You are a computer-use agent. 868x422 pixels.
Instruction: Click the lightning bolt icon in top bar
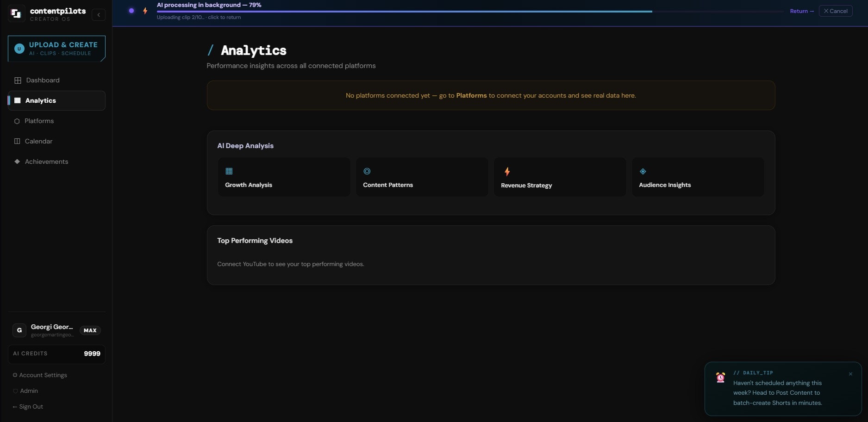pos(145,11)
